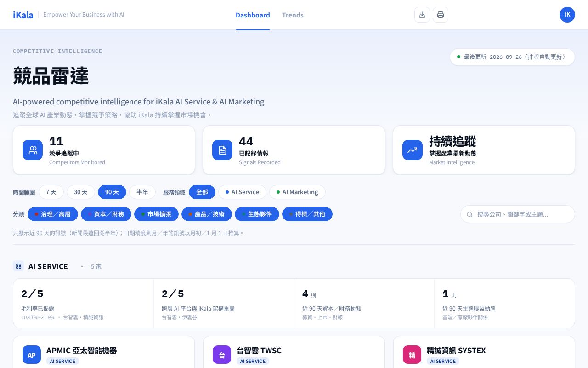Select 全部 service domain filter
588x368 pixels.
tap(202, 192)
